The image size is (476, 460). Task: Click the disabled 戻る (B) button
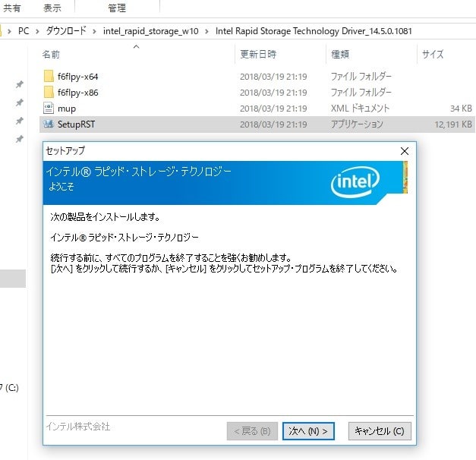coord(252,431)
